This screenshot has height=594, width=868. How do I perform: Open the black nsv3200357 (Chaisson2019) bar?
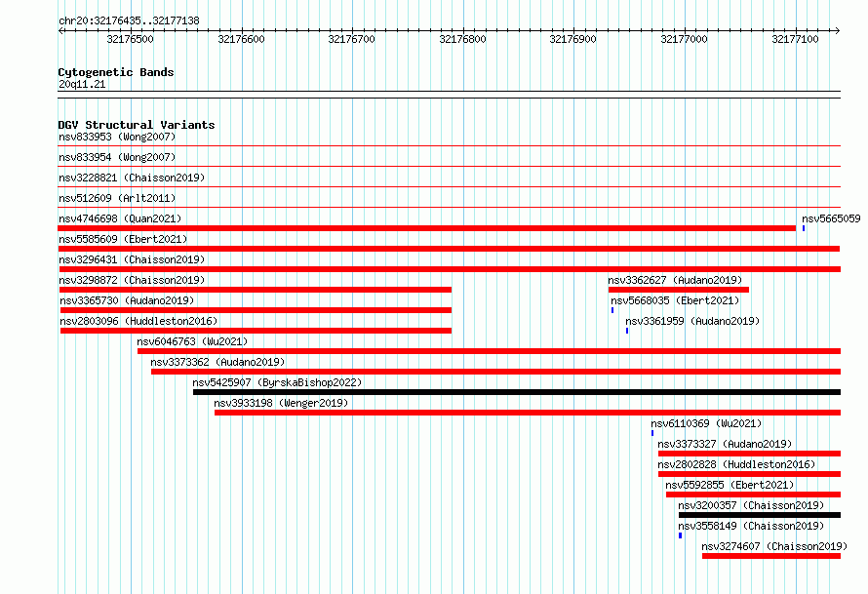tap(760, 515)
